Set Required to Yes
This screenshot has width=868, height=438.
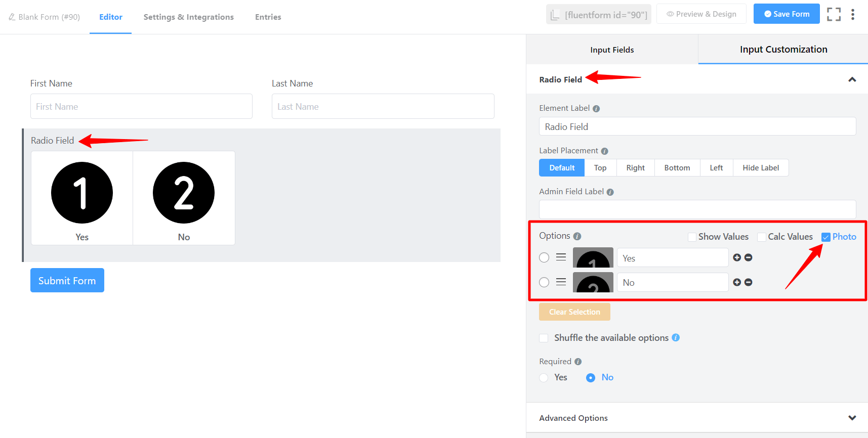click(544, 378)
